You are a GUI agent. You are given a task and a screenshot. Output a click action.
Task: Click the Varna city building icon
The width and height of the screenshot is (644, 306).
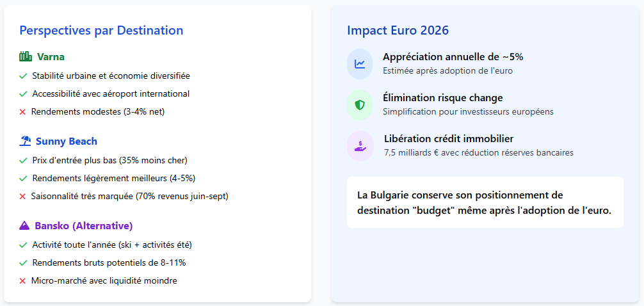click(26, 56)
